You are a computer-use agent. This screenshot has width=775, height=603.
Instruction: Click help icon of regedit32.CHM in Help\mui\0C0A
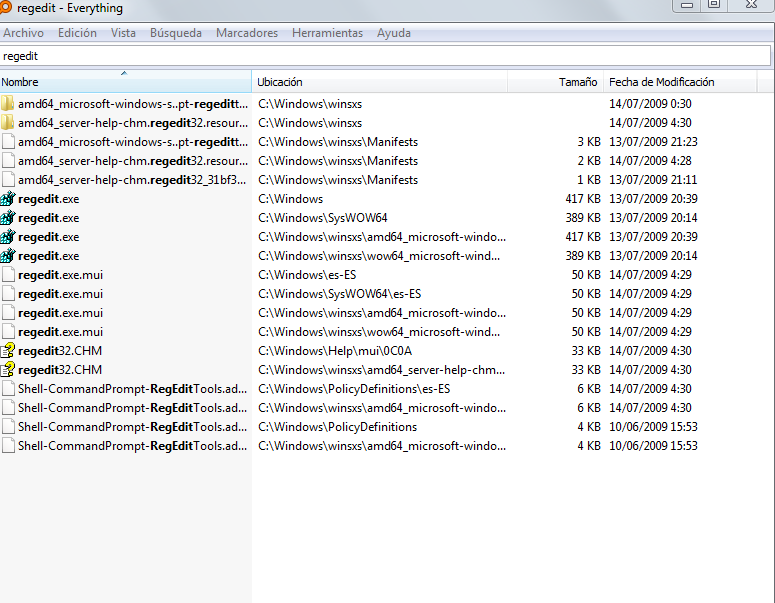pos(8,350)
